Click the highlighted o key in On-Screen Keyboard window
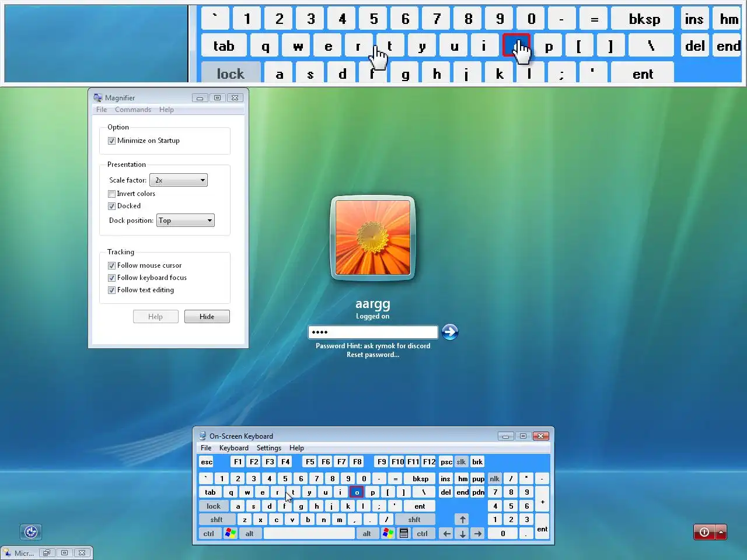 pyautogui.click(x=357, y=492)
